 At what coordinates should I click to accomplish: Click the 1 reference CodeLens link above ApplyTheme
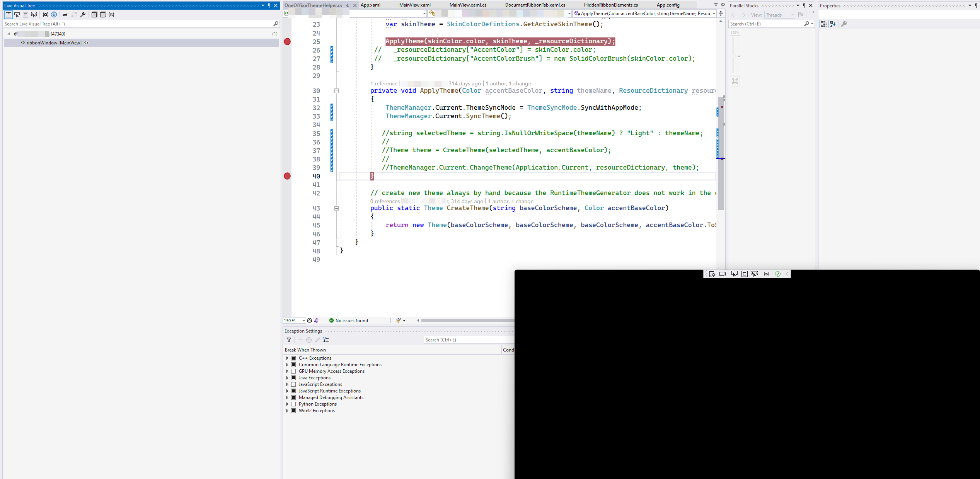383,83
